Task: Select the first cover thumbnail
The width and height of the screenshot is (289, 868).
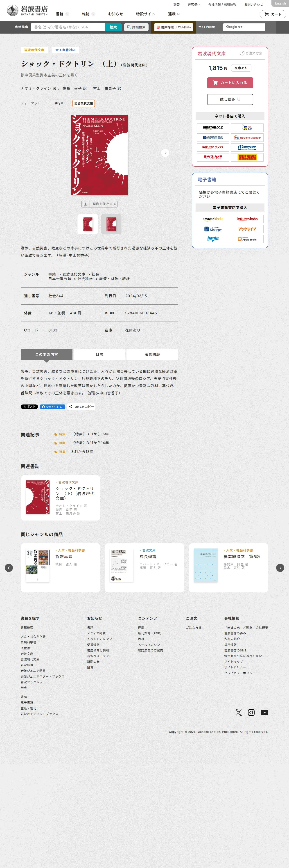Action: pyautogui.click(x=88, y=224)
